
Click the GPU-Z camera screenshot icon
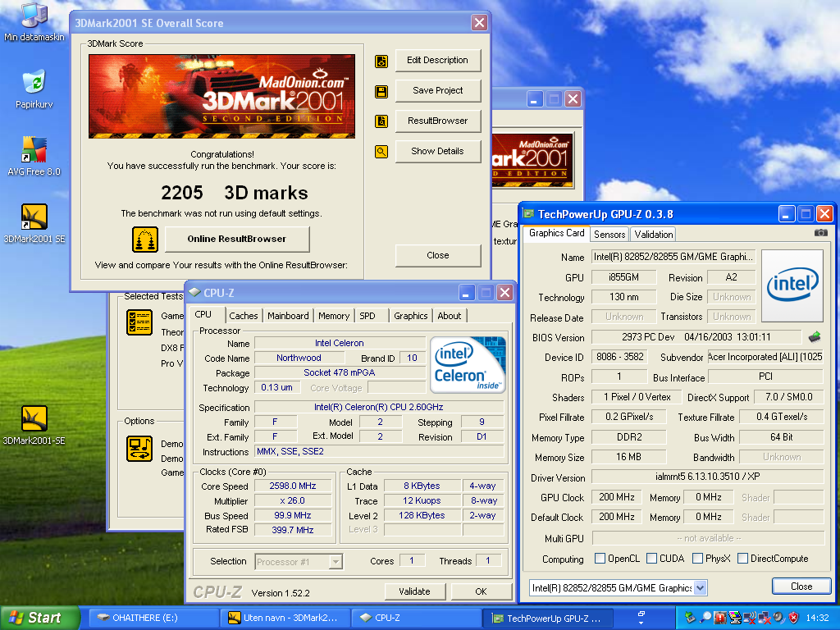820,232
